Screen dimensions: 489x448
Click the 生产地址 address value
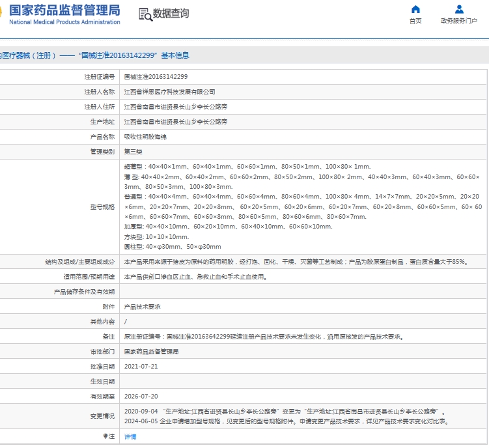(176, 122)
